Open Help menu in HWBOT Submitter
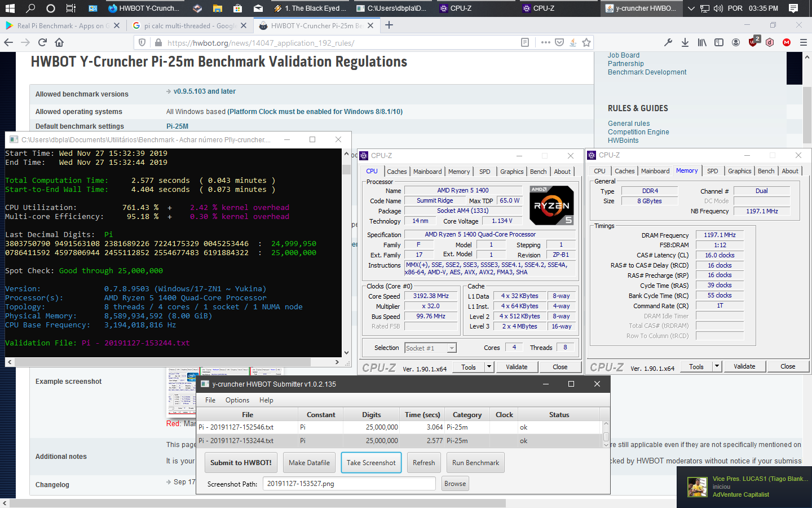The height and width of the screenshot is (508, 812). 266,400
